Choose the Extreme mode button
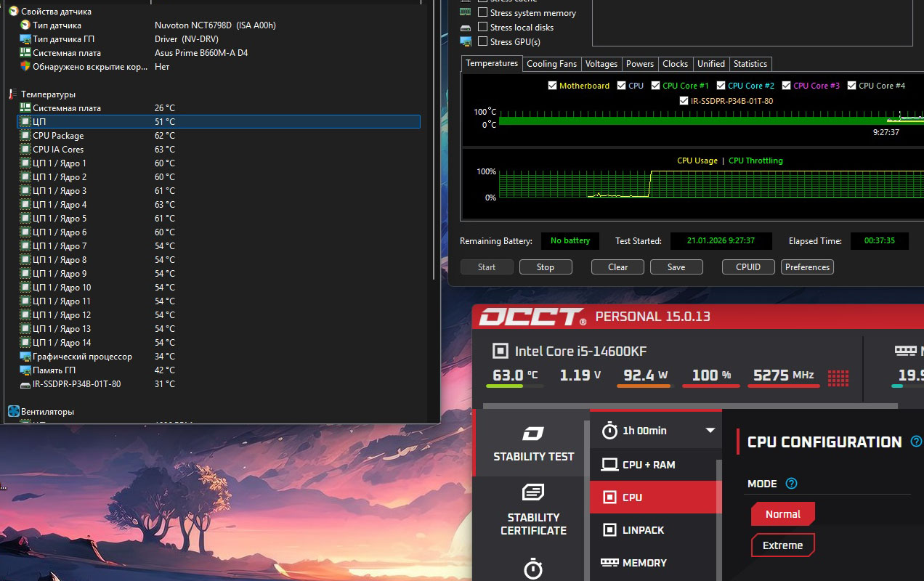924x581 pixels. coord(782,545)
